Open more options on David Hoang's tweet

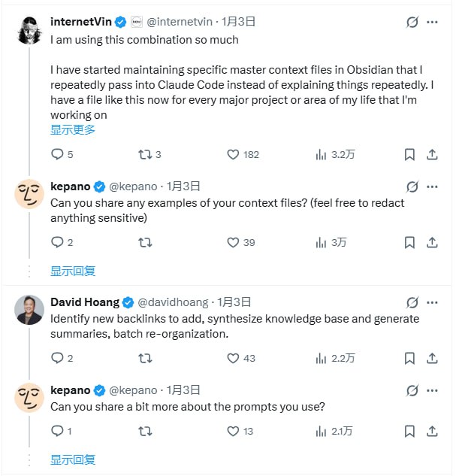click(x=432, y=302)
